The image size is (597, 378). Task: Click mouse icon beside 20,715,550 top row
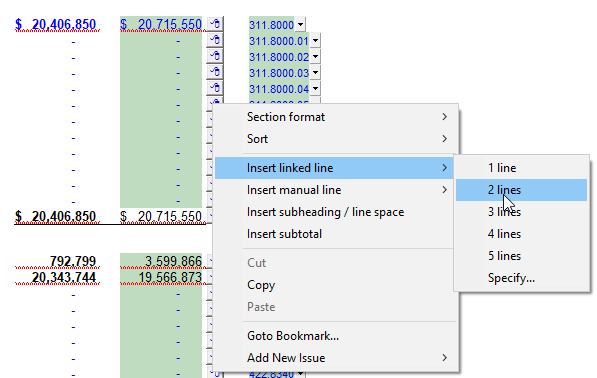tap(215, 24)
